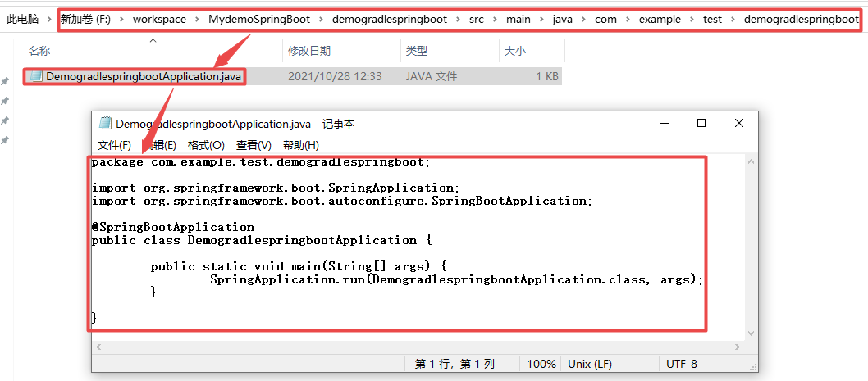Place cursor on the package declaration line
The height and width of the screenshot is (381, 868).
click(x=260, y=162)
